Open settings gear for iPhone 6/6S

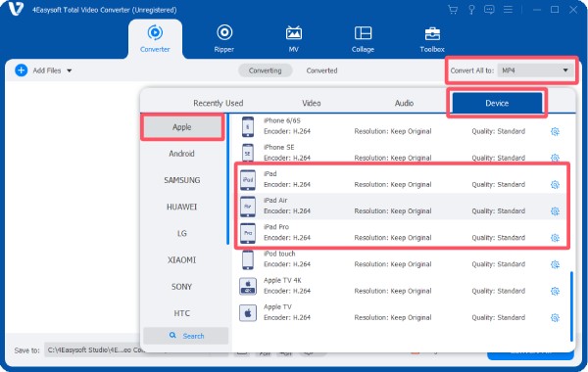(555, 131)
